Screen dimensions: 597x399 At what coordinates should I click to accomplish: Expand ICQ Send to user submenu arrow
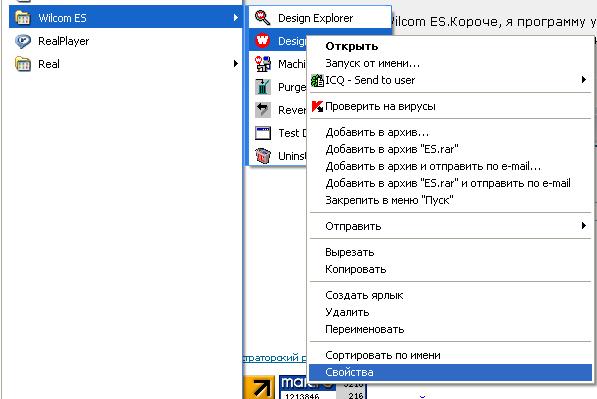tap(584, 80)
